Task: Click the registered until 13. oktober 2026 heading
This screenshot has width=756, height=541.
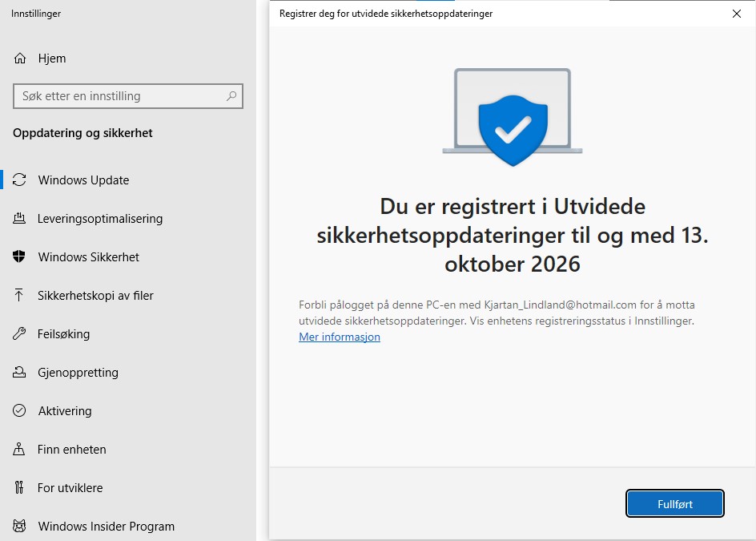Action: [x=513, y=236]
